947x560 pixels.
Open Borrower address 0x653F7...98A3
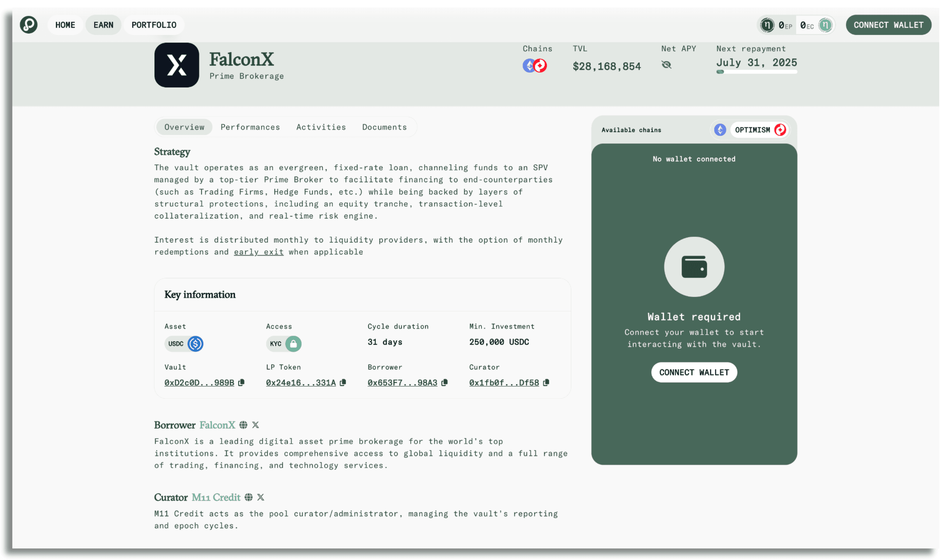(402, 383)
